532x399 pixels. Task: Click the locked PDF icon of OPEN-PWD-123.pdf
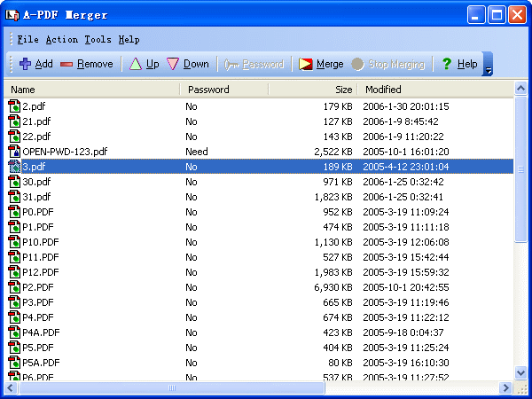point(14,152)
